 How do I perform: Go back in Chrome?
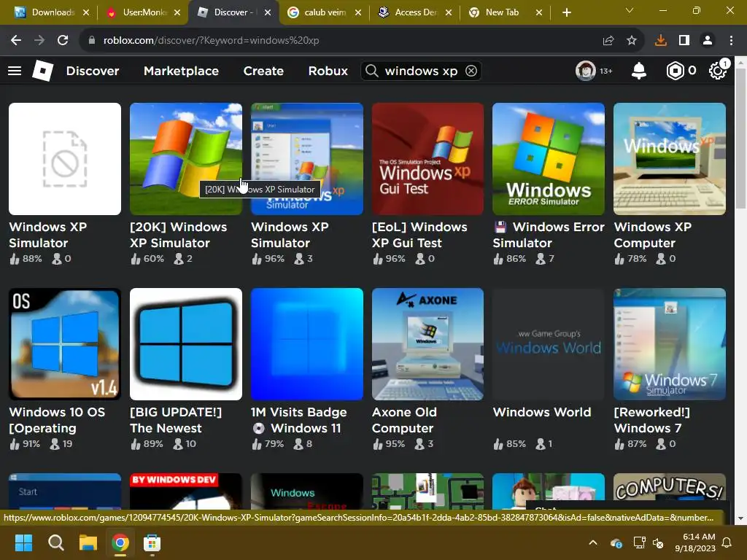(16, 41)
